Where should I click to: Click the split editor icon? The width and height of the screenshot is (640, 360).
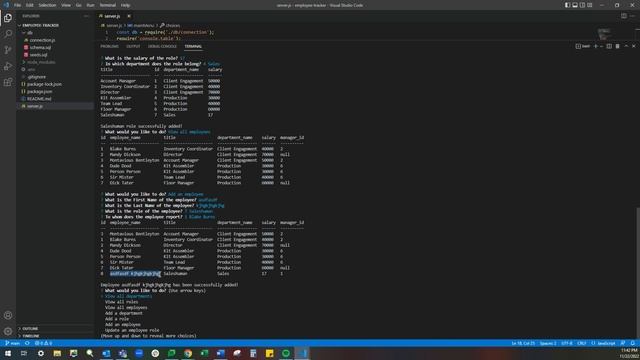(x=624, y=16)
